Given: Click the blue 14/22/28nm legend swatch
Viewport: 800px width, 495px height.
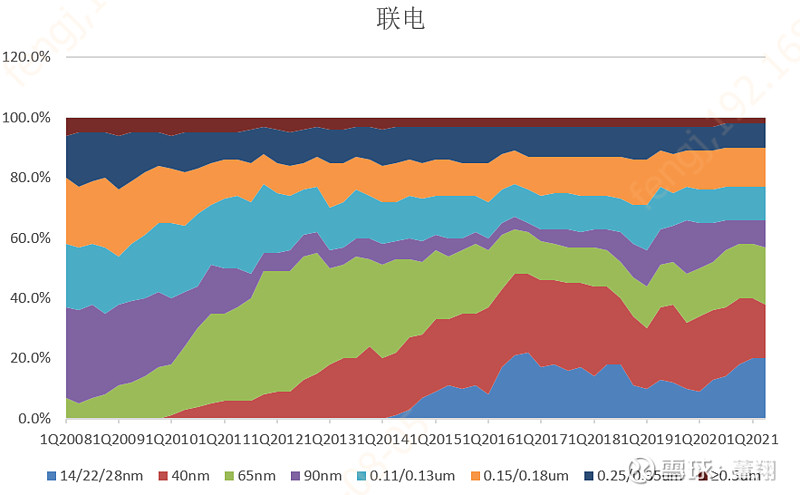Looking at the screenshot, I should (x=50, y=474).
